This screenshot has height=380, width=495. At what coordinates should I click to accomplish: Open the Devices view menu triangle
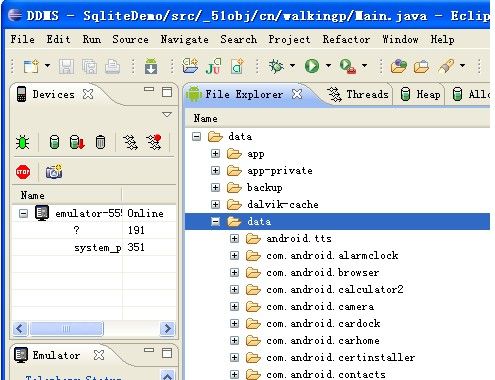click(167, 114)
